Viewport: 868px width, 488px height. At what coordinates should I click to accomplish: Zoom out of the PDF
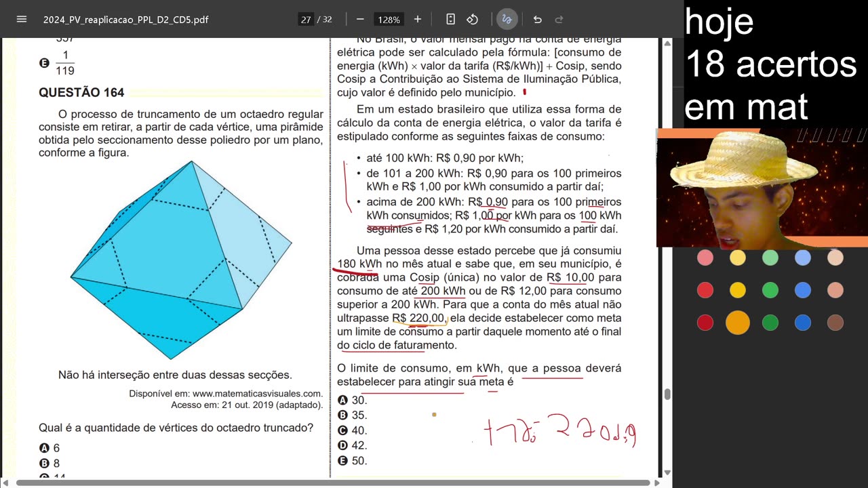pos(360,19)
